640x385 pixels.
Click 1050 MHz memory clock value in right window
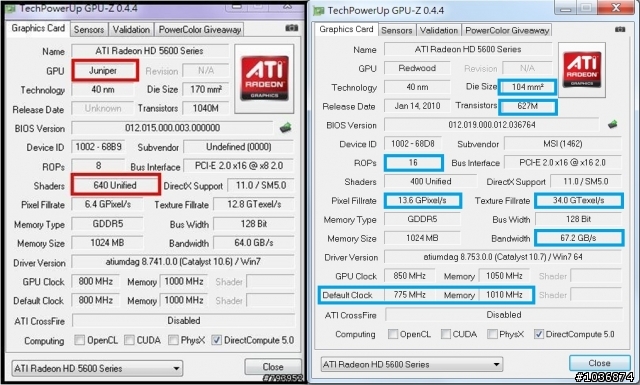pyautogui.click(x=504, y=276)
